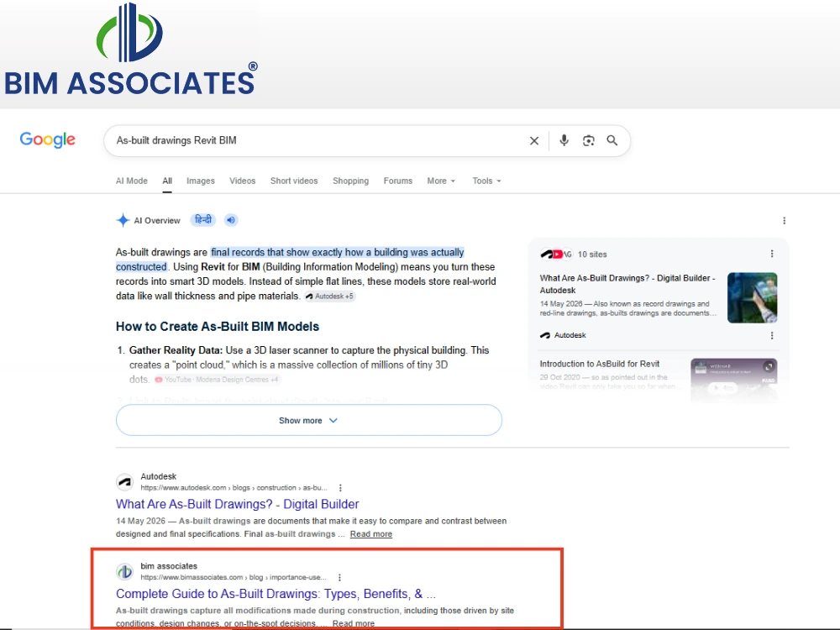Play AI Overview audio speaker icon

click(231, 220)
